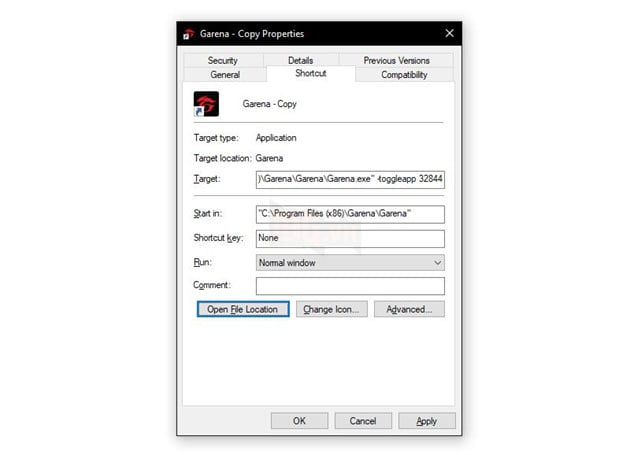The width and height of the screenshot is (630, 455).
Task: Expand the Run dropdown arrow
Action: coord(438,263)
